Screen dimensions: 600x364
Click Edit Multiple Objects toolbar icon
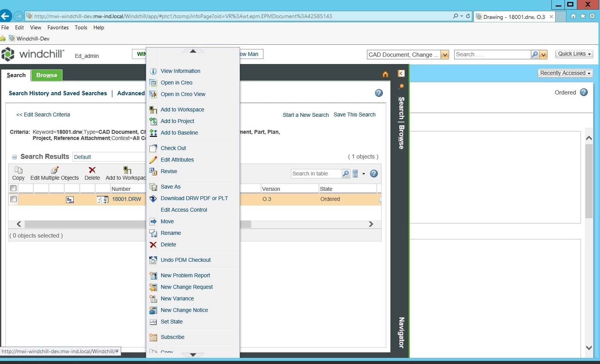[54, 170]
